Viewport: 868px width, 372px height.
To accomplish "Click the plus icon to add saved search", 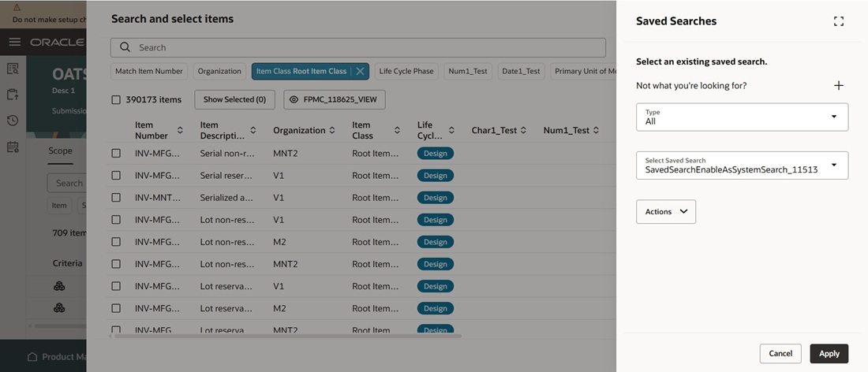I will pos(839,85).
